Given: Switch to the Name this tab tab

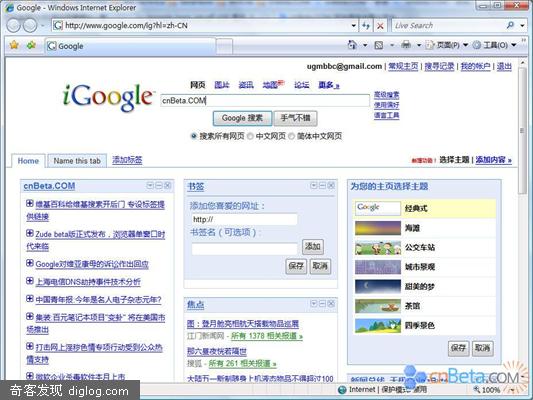Looking at the screenshot, I should pos(77,161).
